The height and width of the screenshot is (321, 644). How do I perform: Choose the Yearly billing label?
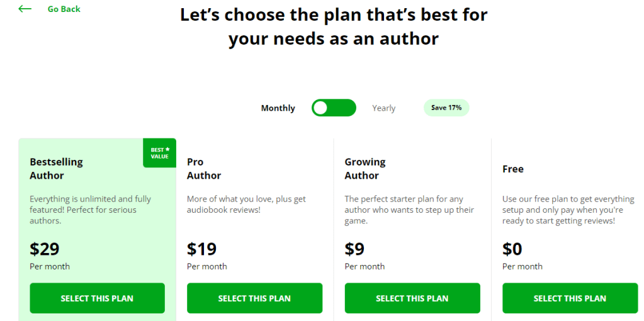[383, 108]
